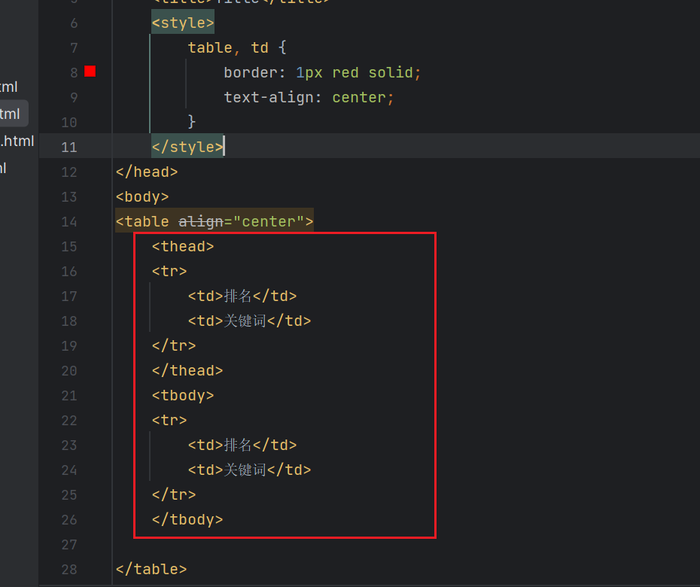700x587 pixels.
Task: Click line number 6 in the gutter
Action: (74, 23)
